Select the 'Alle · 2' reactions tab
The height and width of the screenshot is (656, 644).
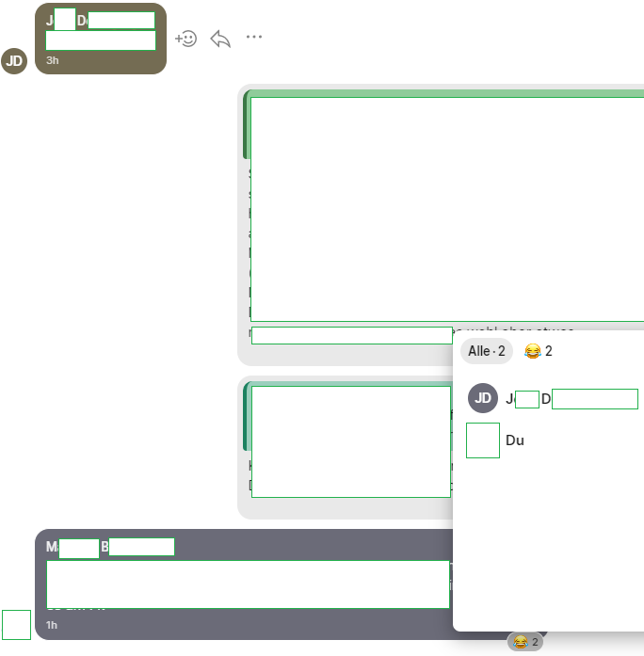pyautogui.click(x=486, y=351)
